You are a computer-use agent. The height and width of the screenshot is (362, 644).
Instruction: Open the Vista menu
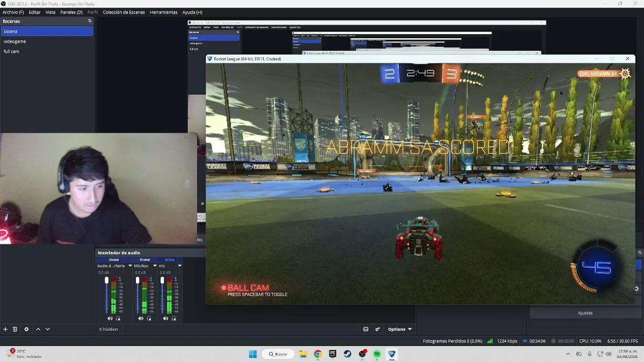50,12
